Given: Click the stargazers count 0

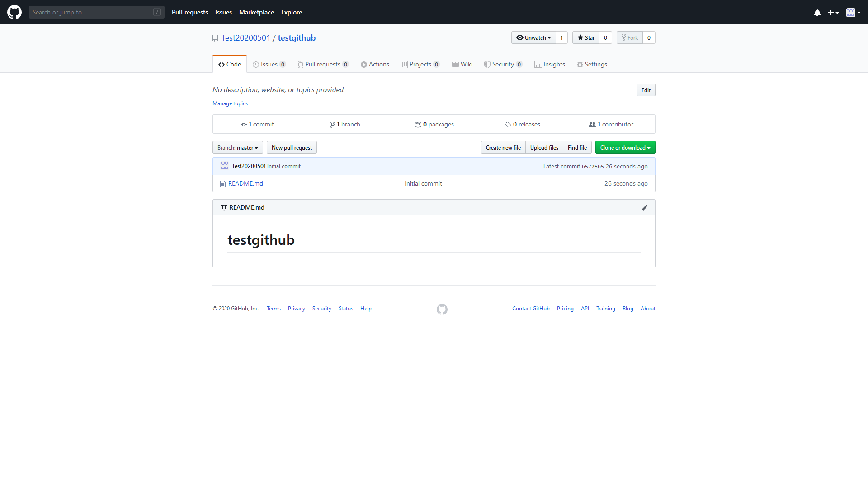Looking at the screenshot, I should [x=606, y=37].
